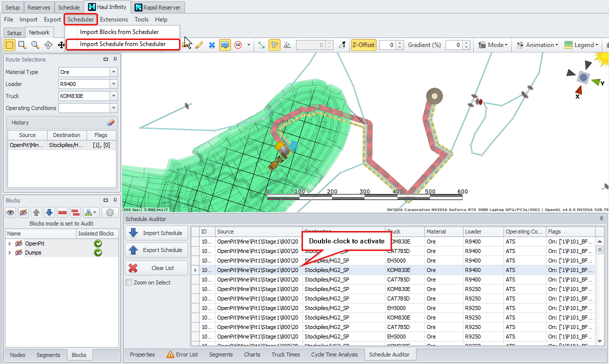The image size is (609, 364).
Task: Open Blocks settings gear
Action: [x=110, y=212]
